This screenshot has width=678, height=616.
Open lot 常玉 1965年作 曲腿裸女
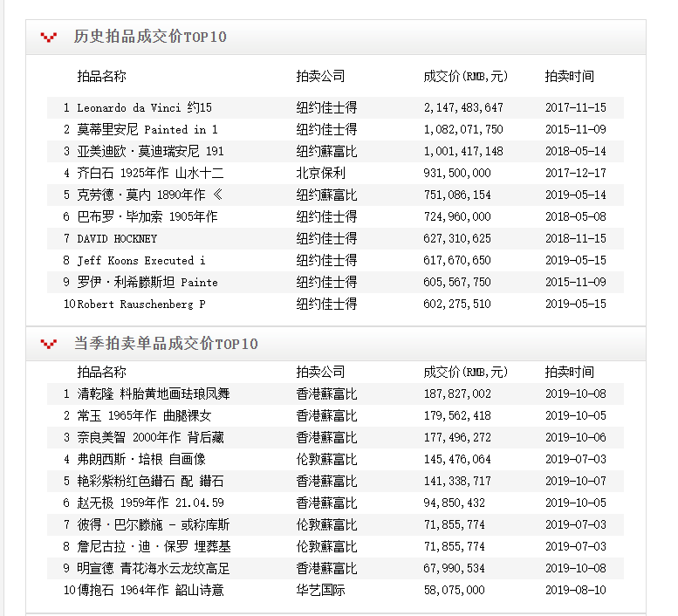(145, 416)
